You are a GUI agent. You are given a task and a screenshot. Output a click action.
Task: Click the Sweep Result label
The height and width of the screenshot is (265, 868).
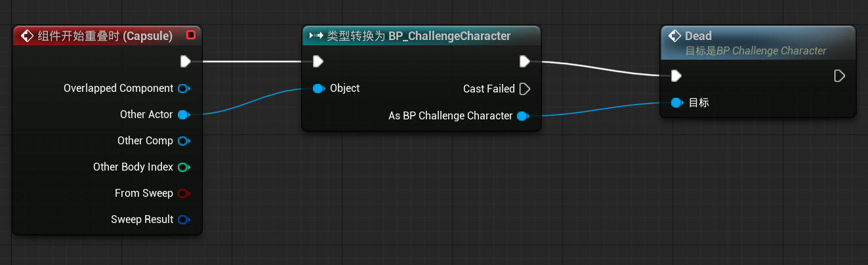click(x=142, y=219)
